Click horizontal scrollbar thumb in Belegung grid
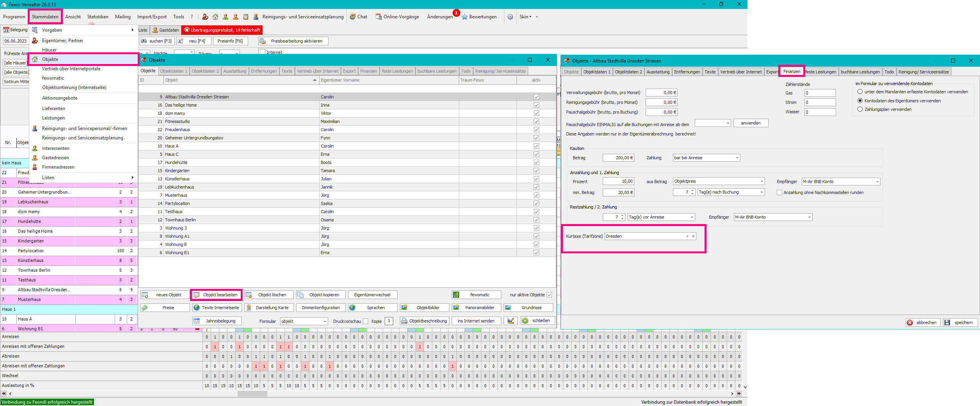This screenshot has height=406, width=980. (252, 394)
